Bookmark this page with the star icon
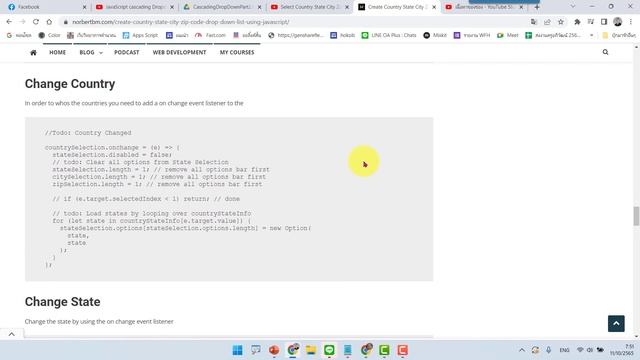640x360 pixels. [x=561, y=22]
